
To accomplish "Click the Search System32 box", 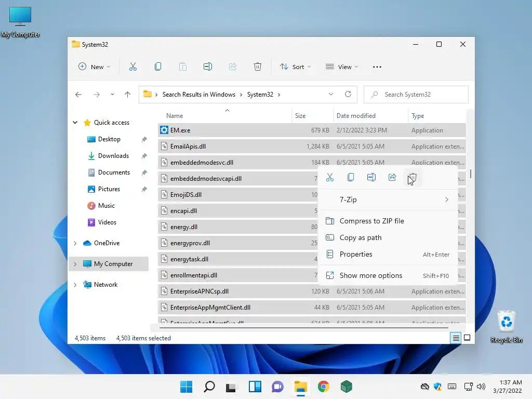I will tap(416, 95).
